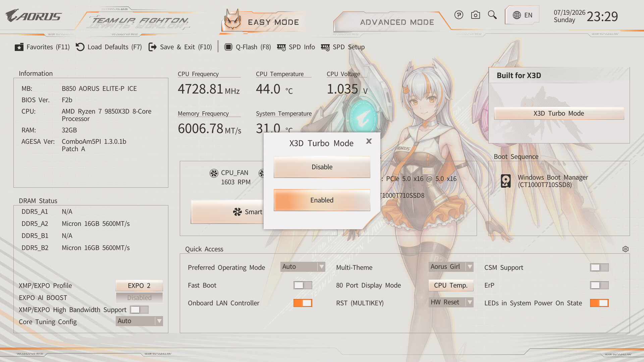Click the Memory Frequency 6006.78 value
Viewport: 644px width, 362px height.
pos(201,129)
